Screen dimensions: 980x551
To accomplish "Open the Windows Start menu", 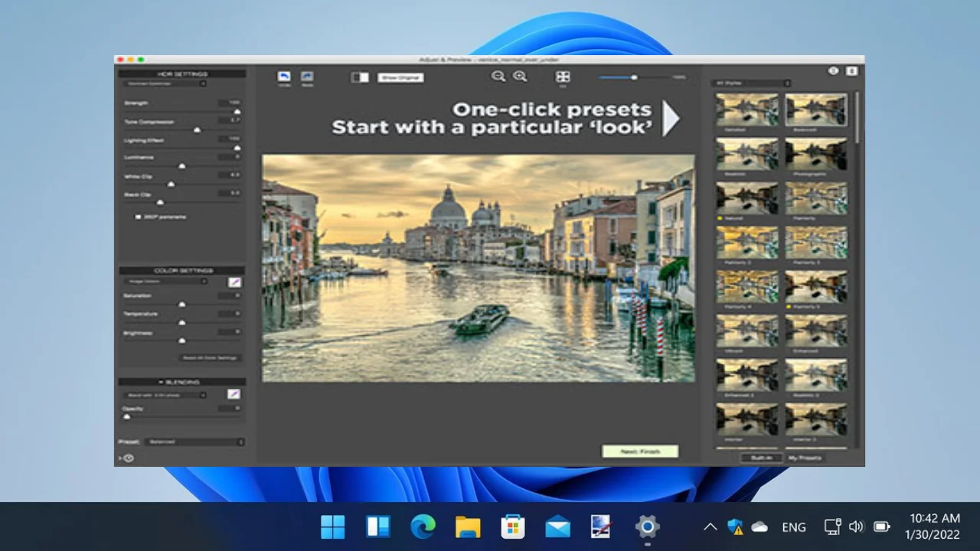I will click(333, 527).
